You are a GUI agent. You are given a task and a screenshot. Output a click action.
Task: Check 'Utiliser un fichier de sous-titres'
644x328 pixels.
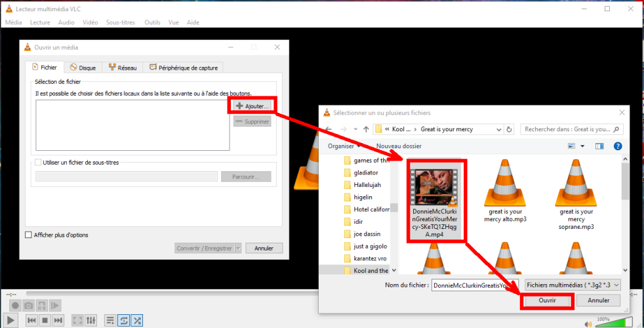coord(38,162)
